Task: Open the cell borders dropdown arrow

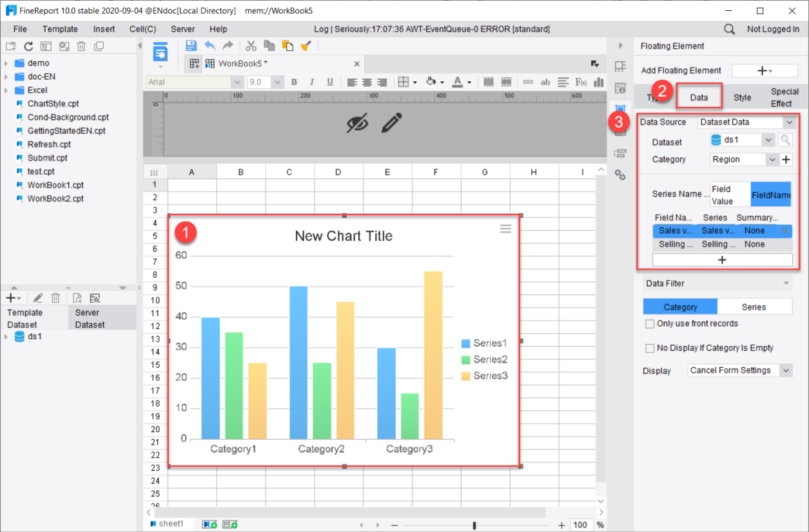Action: click(x=414, y=82)
